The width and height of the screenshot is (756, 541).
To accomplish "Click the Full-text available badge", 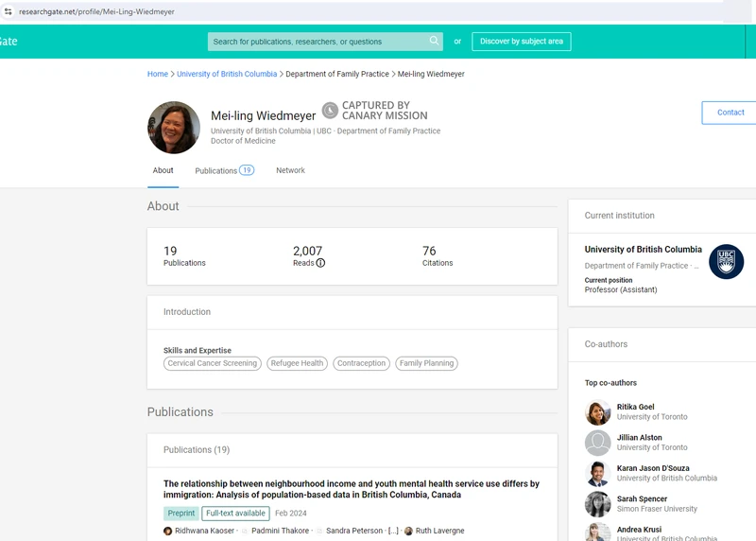I will [x=235, y=513].
